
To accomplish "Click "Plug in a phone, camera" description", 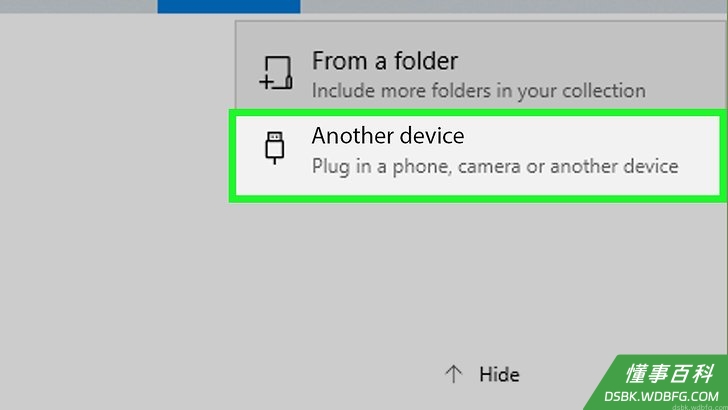I will [x=416, y=166].
